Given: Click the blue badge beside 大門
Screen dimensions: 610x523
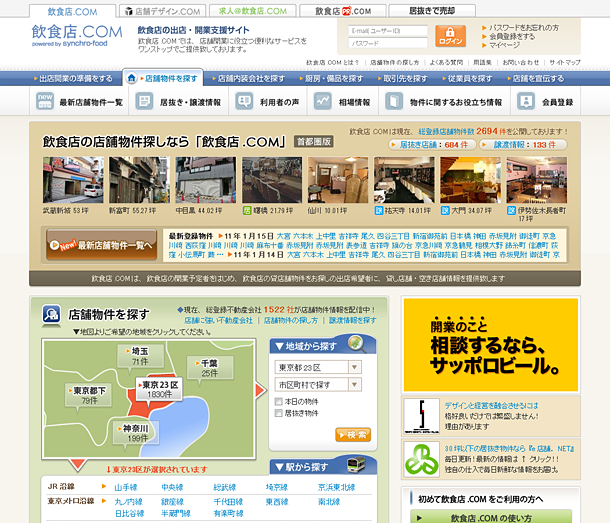Looking at the screenshot, I should [x=445, y=211].
